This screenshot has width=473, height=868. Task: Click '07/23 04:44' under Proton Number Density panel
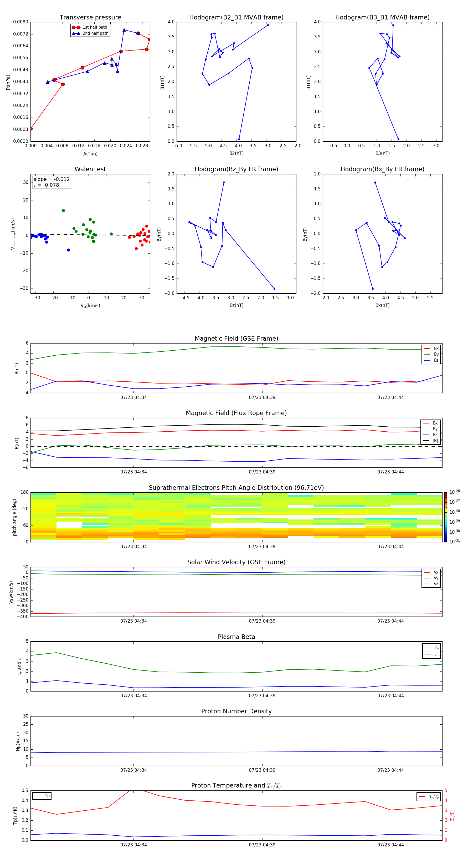(390, 770)
